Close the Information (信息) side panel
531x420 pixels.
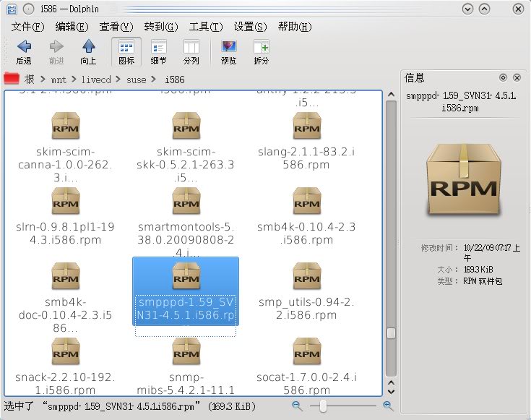[x=517, y=77]
